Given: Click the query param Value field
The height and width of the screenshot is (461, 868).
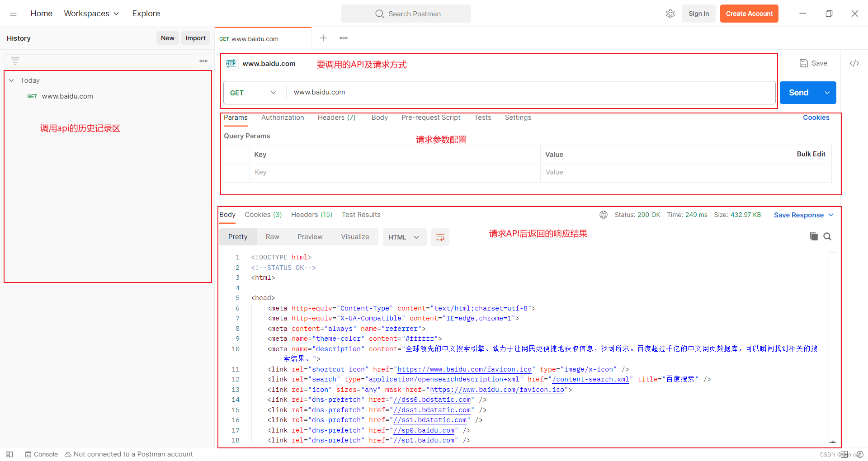Looking at the screenshot, I should point(686,172).
